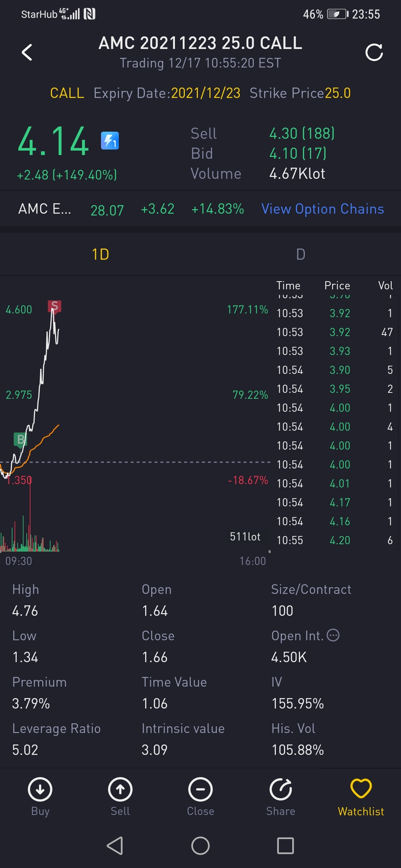The height and width of the screenshot is (868, 401).
Task: Tap the Open value 1.64
Action: pos(154,611)
